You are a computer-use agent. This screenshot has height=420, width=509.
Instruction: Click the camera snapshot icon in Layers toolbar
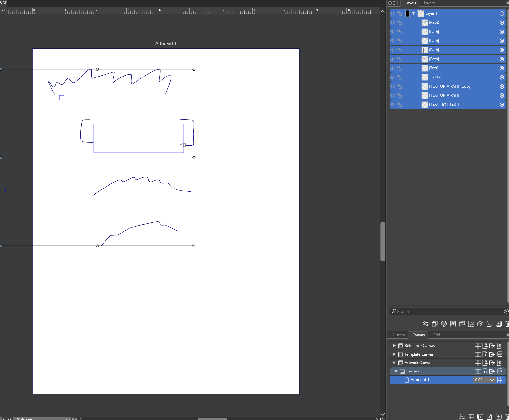480,324
